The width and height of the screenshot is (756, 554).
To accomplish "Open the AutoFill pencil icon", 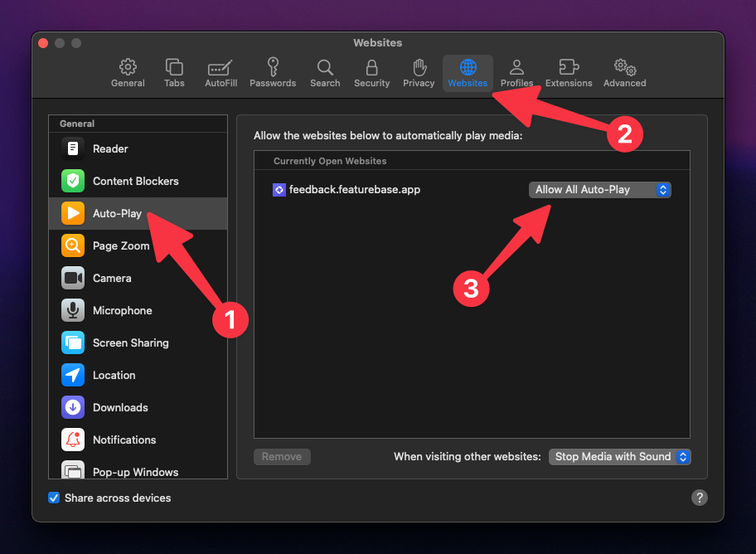I will [220, 67].
